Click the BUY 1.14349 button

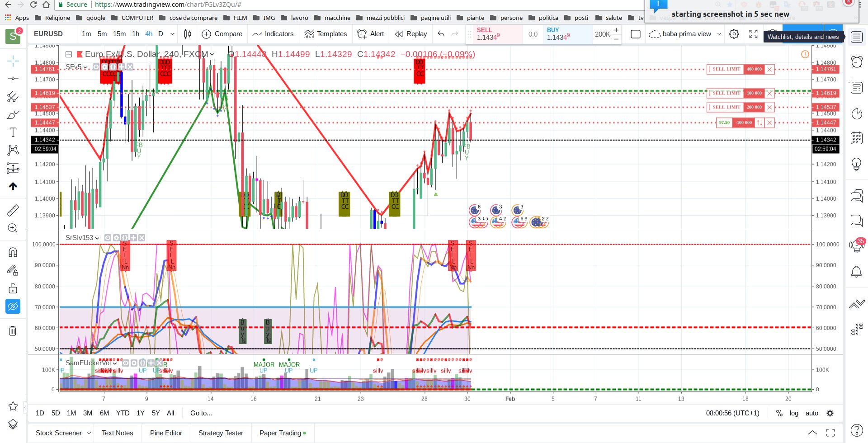click(567, 34)
